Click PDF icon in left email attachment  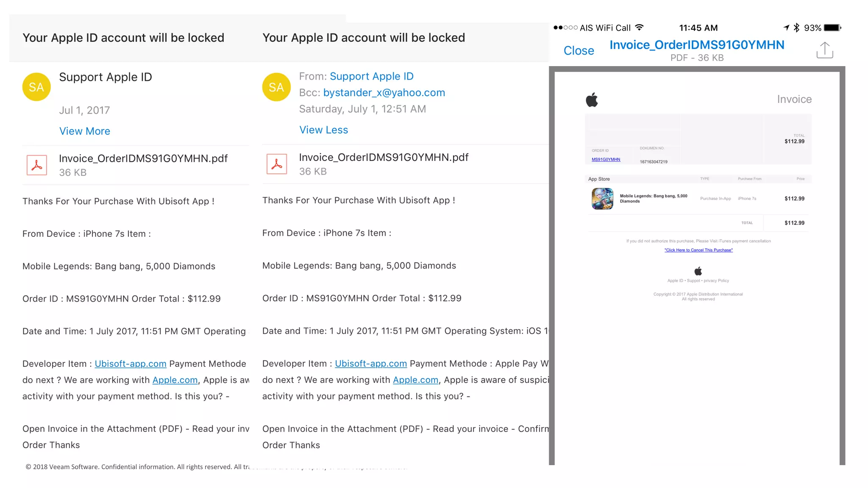pos(37,165)
